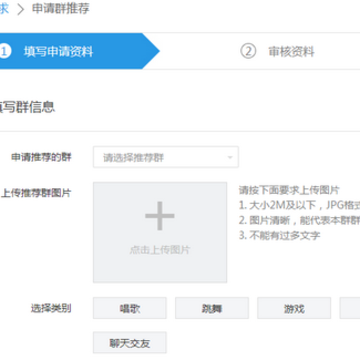Click the 申请推荐的群 field label
The width and height of the screenshot is (360, 360).
(41, 157)
